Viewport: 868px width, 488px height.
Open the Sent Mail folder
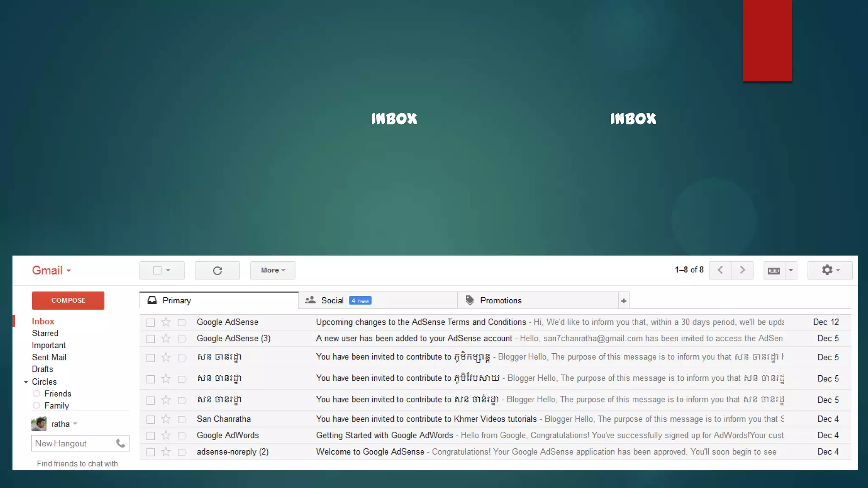[x=49, y=357]
